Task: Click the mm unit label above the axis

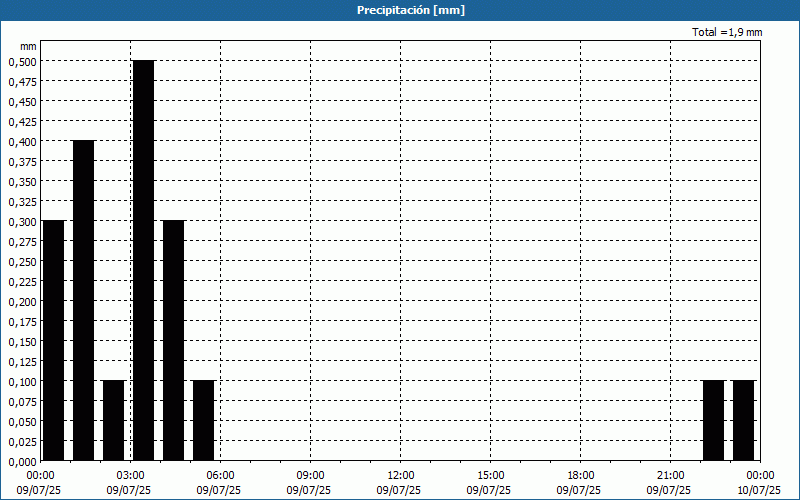Action: 28,46
